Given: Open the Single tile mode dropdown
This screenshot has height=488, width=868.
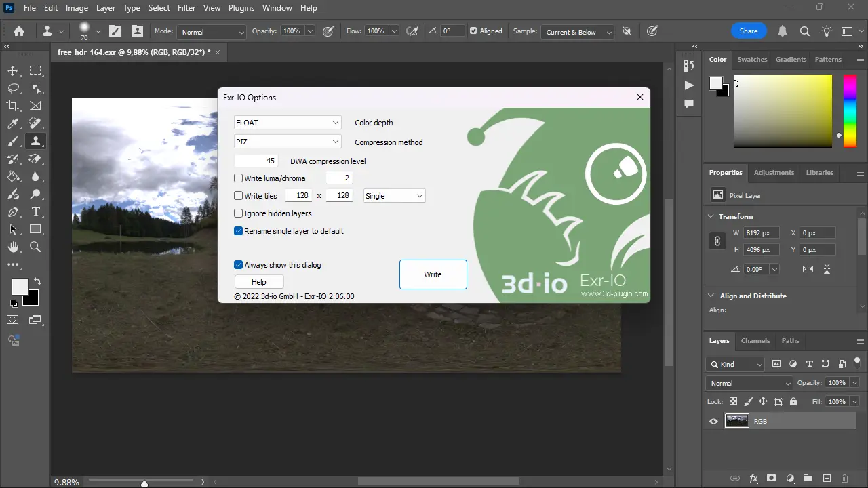Looking at the screenshot, I should pos(395,196).
